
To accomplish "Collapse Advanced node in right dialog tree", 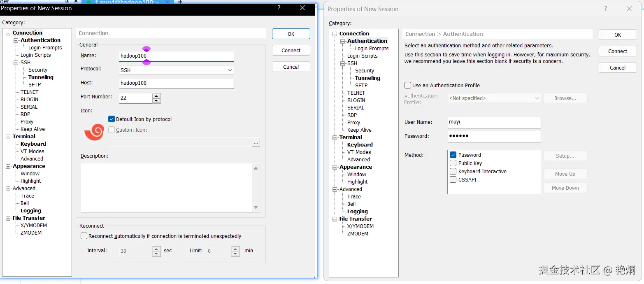I will 335,189.
